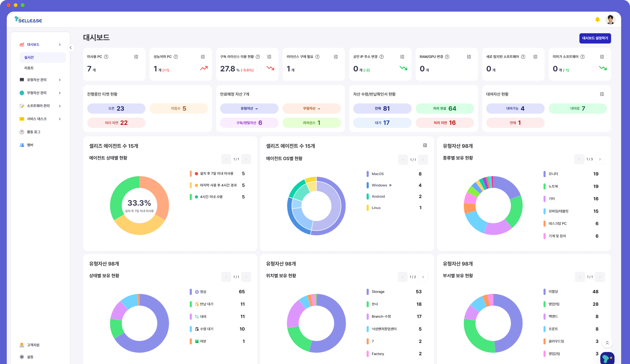
Task: Click the 멤버 people icon
Action: 22,145
